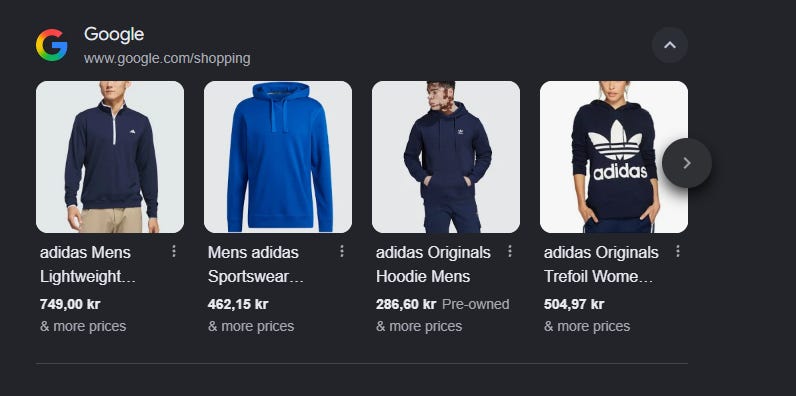
Task: Open adidas Originals Trefoil Women title
Action: 601,265
